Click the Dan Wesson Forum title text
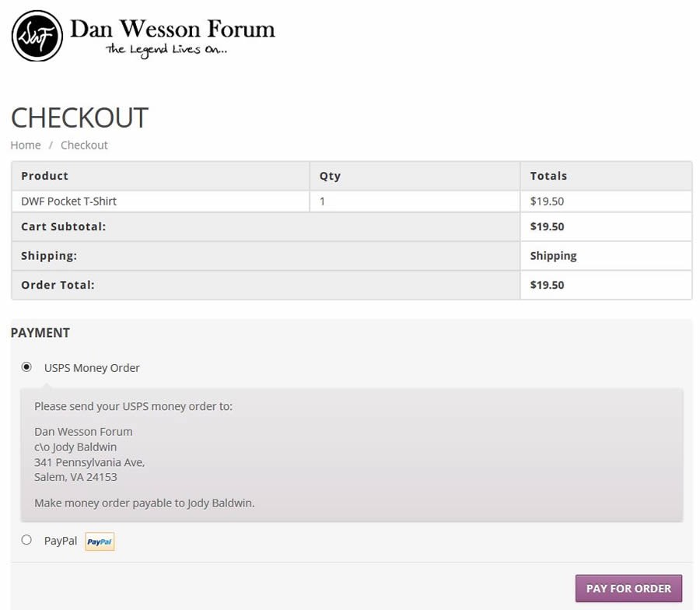The width and height of the screenshot is (700, 610). pyautogui.click(x=173, y=30)
